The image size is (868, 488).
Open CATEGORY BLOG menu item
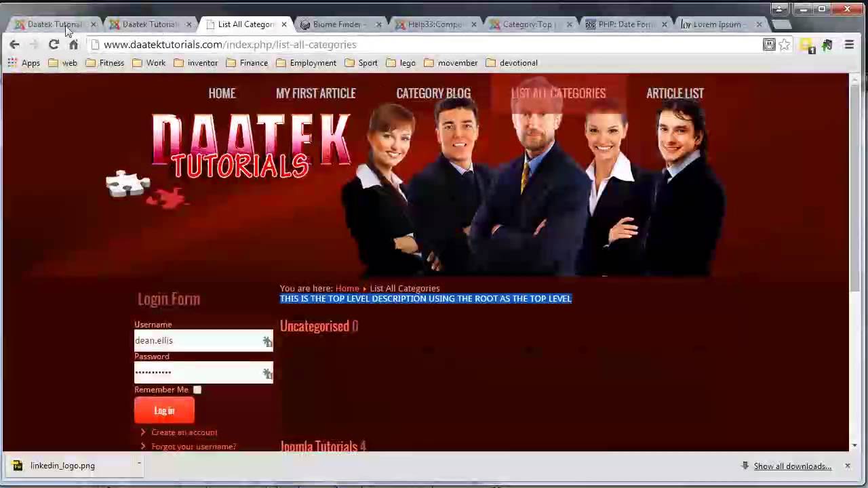point(433,94)
